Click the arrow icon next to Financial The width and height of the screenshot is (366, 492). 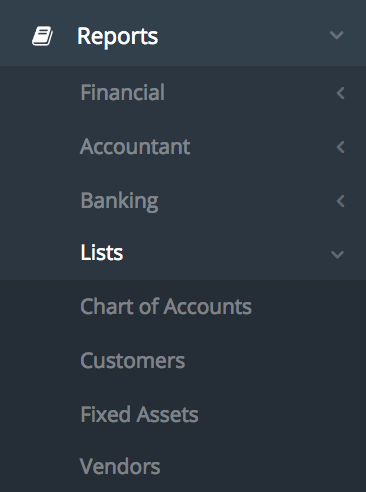[340, 93]
